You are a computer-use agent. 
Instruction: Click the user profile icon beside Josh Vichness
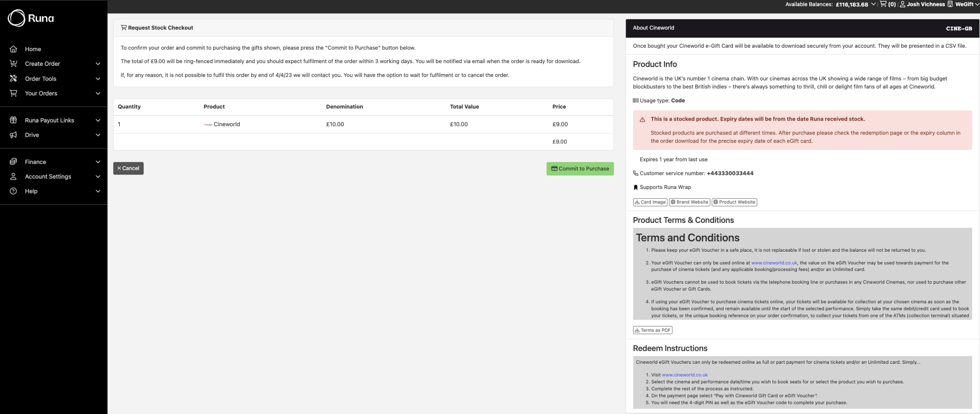point(902,4)
